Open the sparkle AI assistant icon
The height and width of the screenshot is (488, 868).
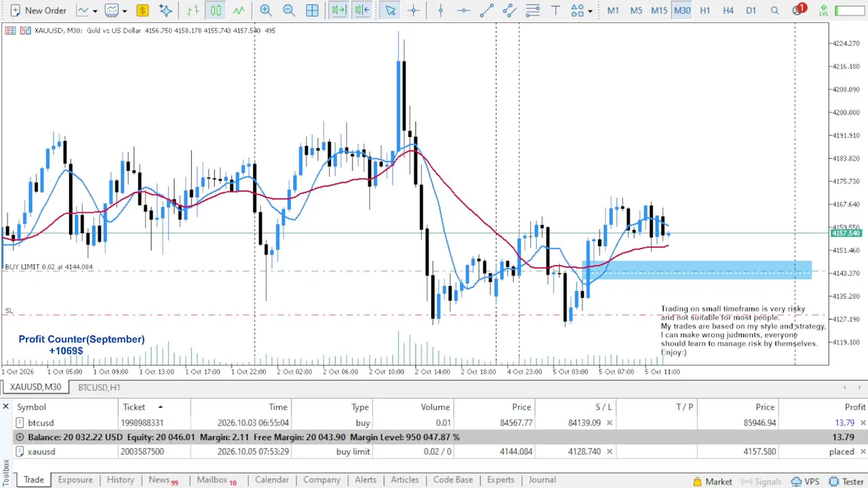(x=165, y=10)
